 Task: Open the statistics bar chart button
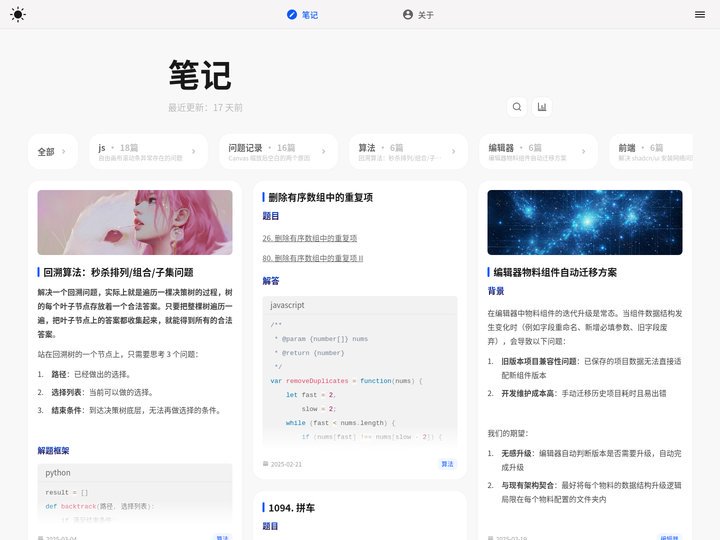(542, 107)
